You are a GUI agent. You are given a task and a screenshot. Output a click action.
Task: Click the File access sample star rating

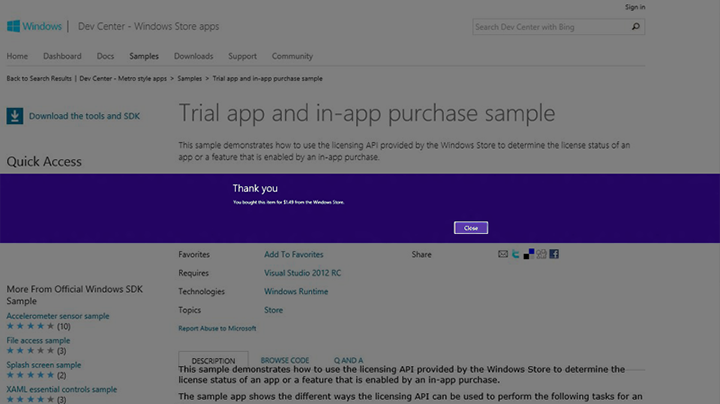tap(30, 350)
